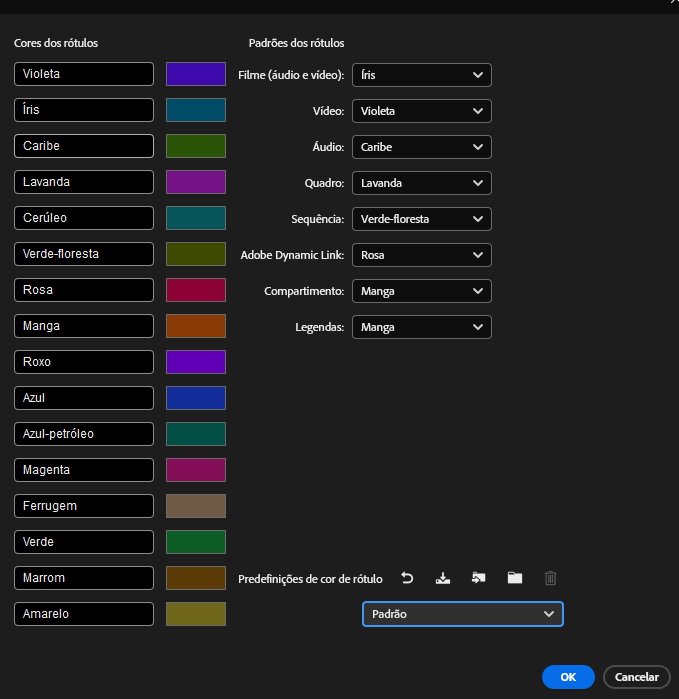679x699 pixels.
Task: Click the Lavanda color swatch
Action: (196, 182)
